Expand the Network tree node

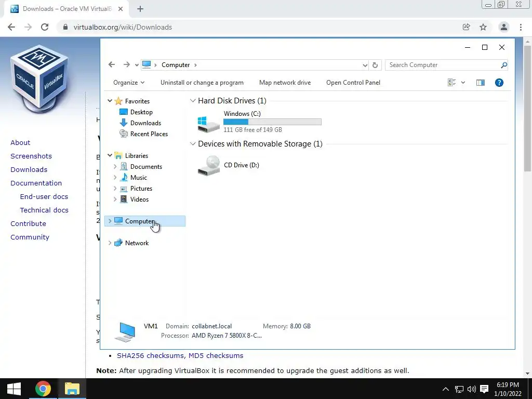pyautogui.click(x=110, y=243)
